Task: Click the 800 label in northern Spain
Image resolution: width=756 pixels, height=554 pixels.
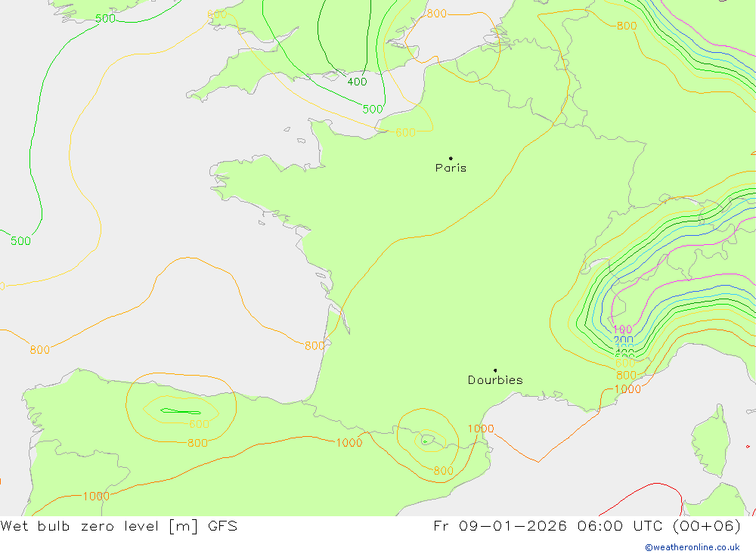Action: click(x=197, y=443)
